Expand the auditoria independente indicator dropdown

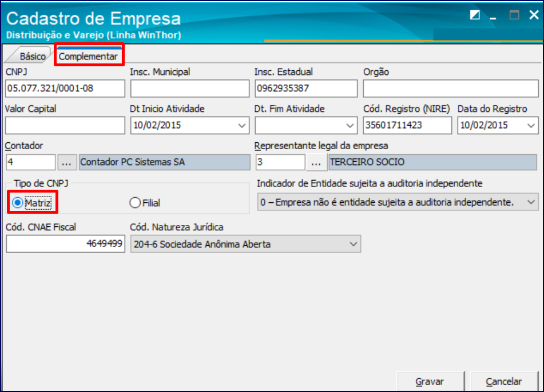(x=531, y=202)
